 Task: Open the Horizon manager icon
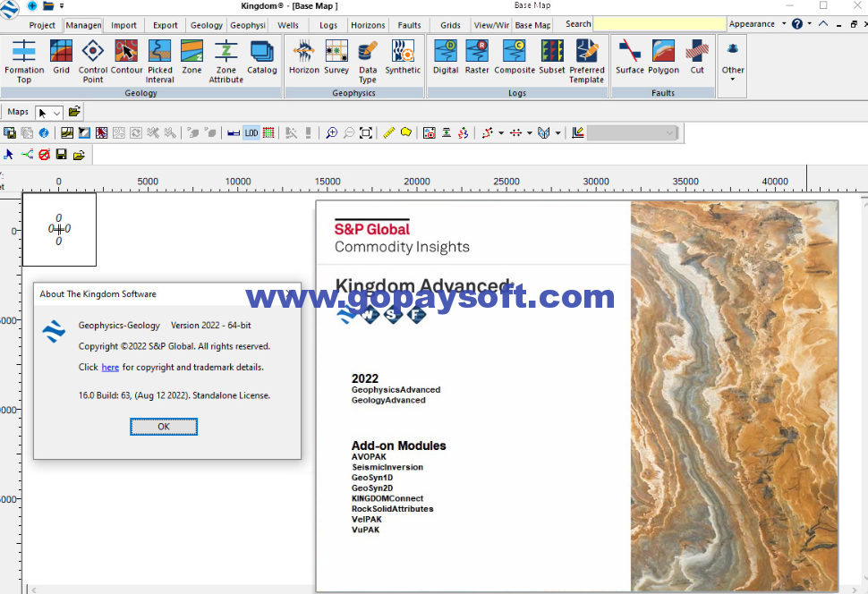pos(304,57)
